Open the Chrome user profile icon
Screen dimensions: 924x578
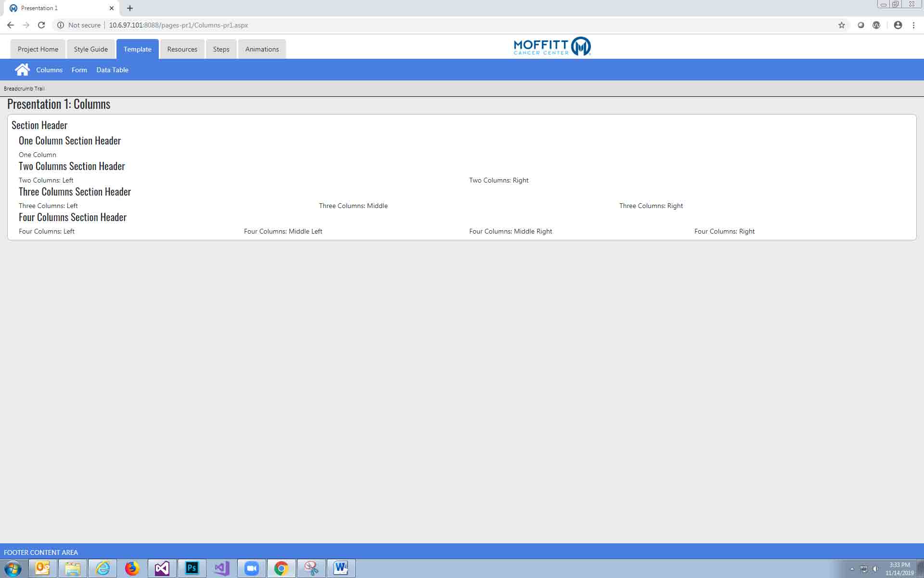[x=898, y=25]
